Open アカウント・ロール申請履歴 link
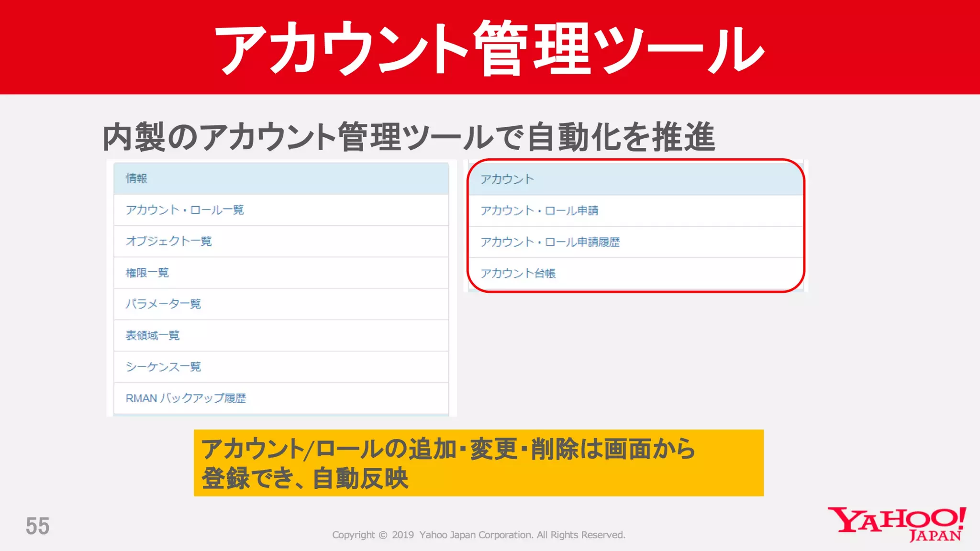Screen dimensions: 980x551 (550, 242)
